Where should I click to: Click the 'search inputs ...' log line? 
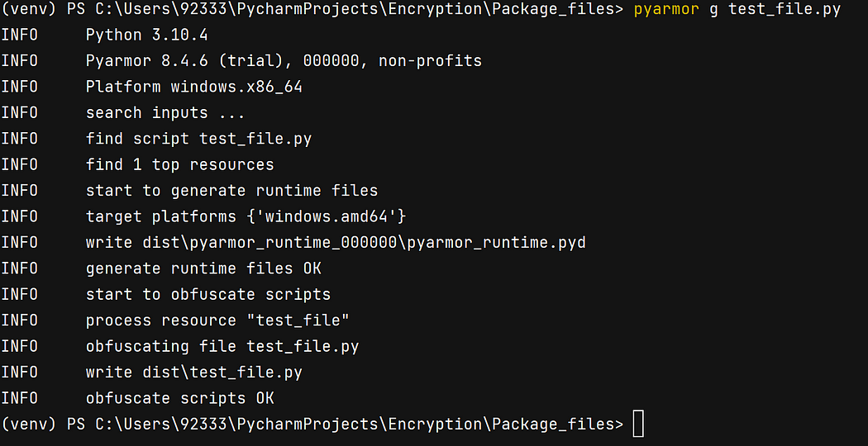pos(165,113)
